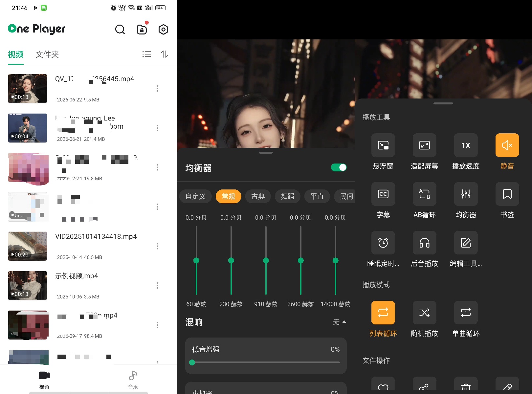Screen dimensions: 532x394
Task: Enable background playback (后台播放) headphones icon
Action: pyautogui.click(x=424, y=243)
